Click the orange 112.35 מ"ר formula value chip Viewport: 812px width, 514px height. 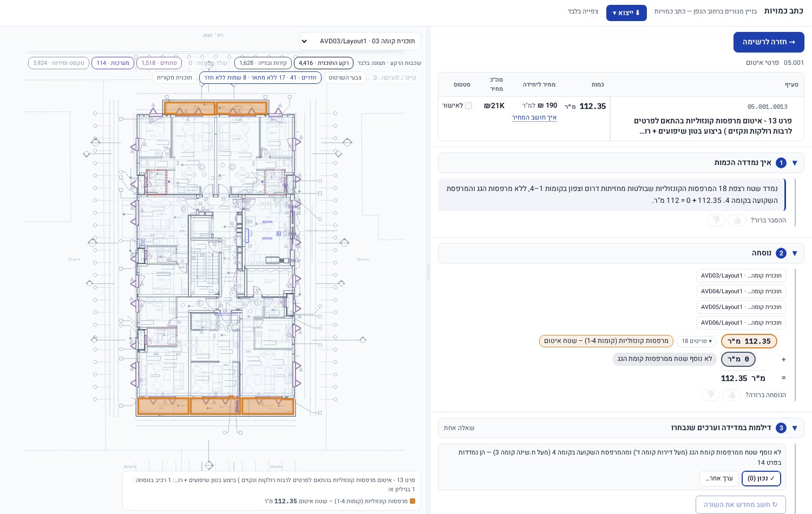click(749, 341)
